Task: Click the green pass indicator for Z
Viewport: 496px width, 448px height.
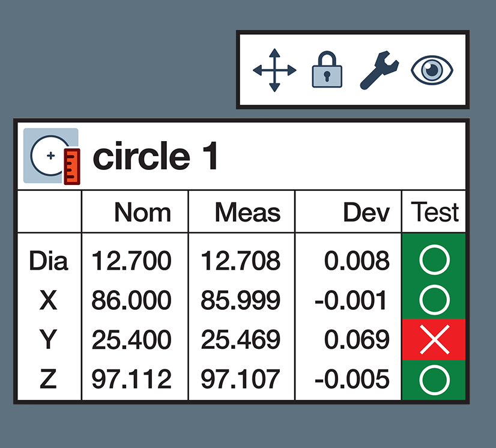Action: point(434,380)
